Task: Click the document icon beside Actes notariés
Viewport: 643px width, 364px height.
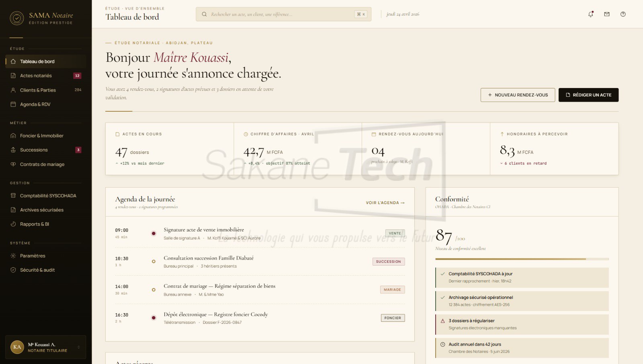Action: (13, 76)
